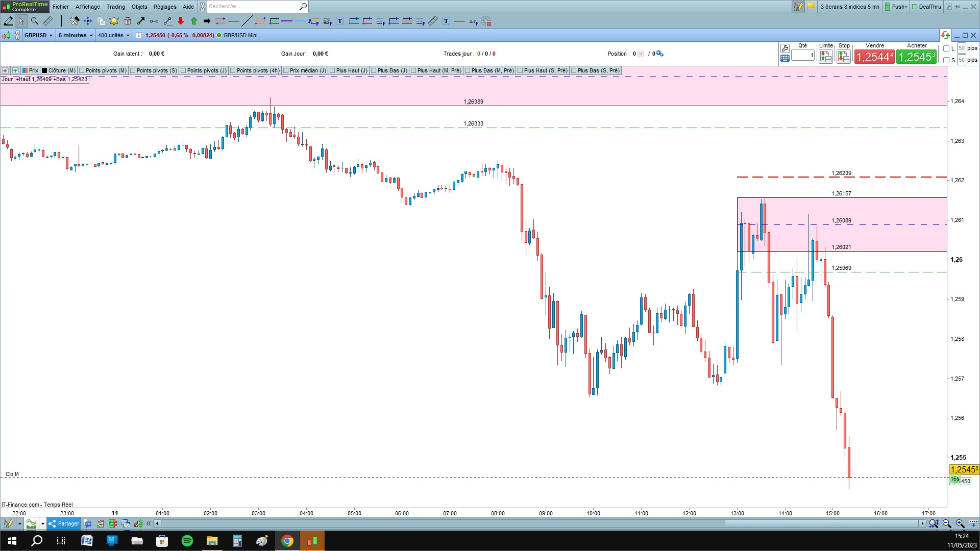Click the alert bell icon
The width and height of the screenshot is (980, 551).
pyautogui.click(x=114, y=21)
